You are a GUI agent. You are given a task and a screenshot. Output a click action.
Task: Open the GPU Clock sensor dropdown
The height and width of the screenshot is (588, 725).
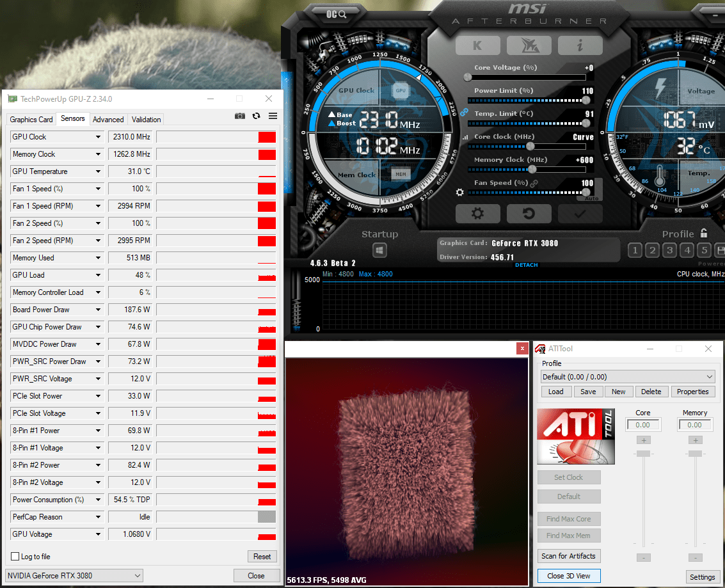coord(98,137)
